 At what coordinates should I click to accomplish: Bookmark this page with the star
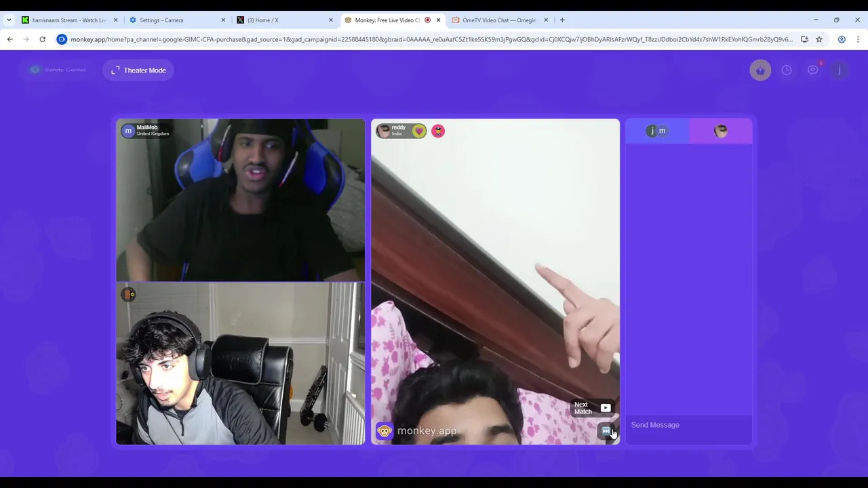click(x=819, y=39)
